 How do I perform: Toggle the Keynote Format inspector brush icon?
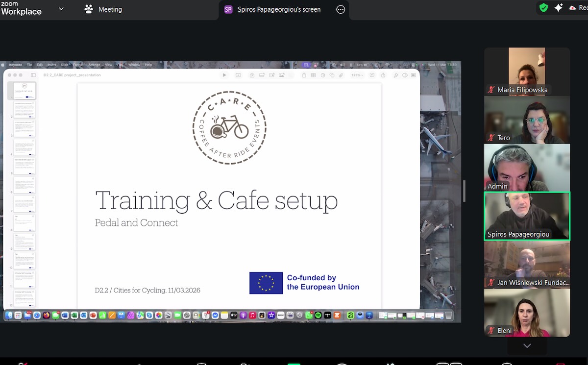point(396,75)
